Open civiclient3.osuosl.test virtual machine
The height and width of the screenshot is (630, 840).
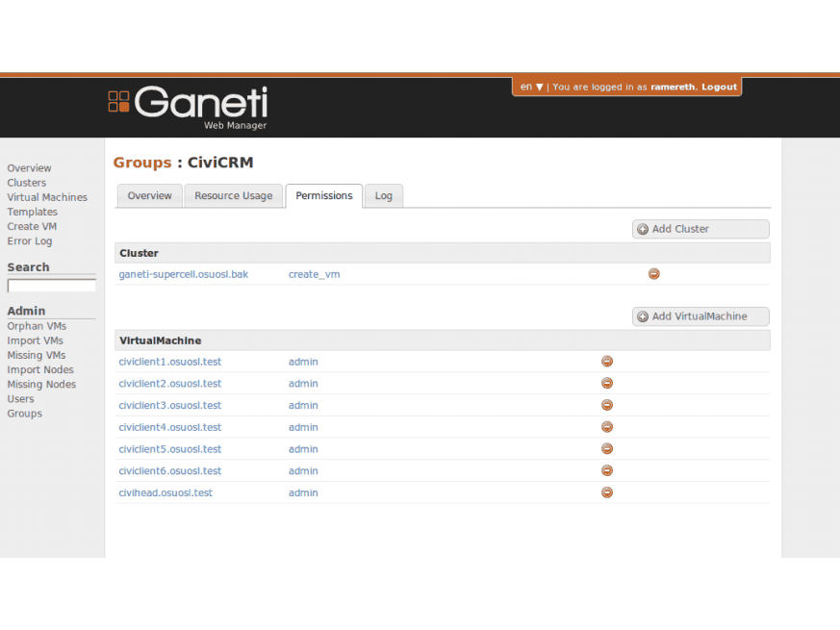169,406
